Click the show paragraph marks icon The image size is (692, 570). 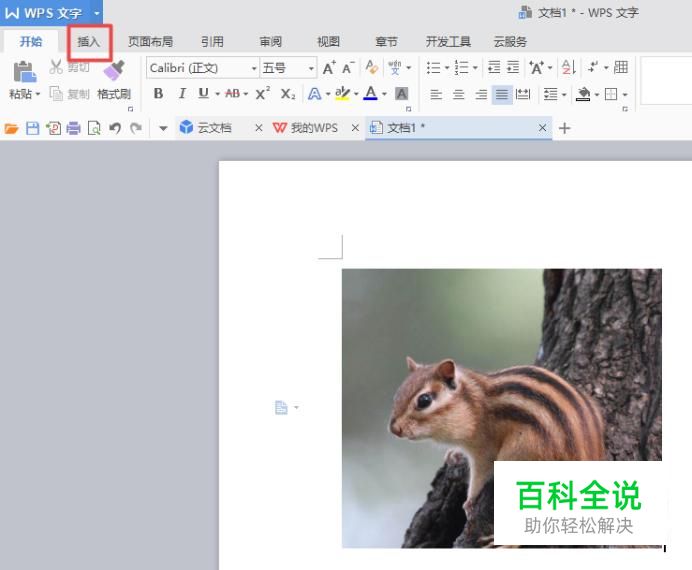point(593,68)
